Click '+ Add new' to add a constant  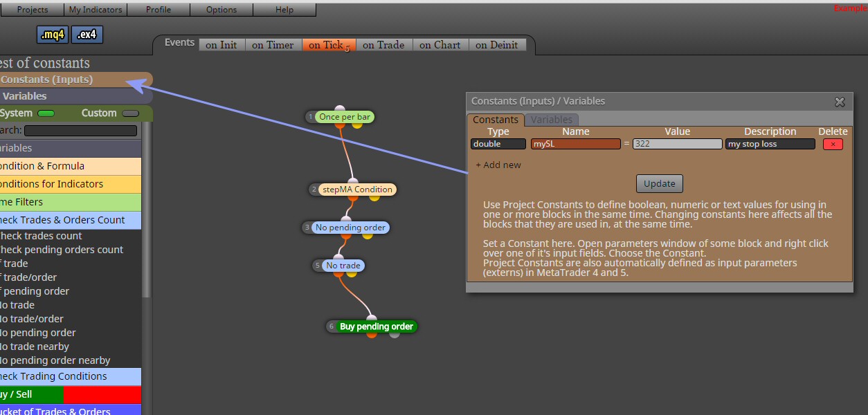(x=498, y=165)
